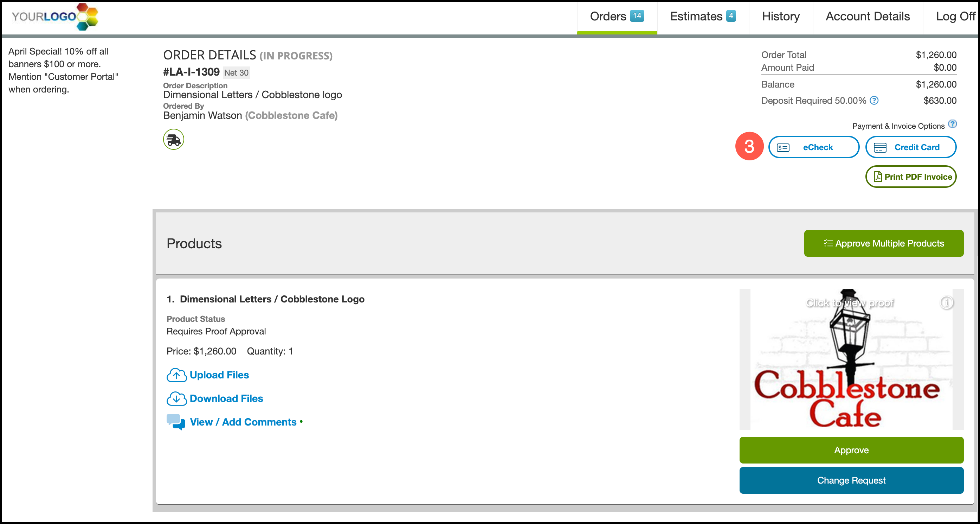Click the Download Files cloud icon
The height and width of the screenshot is (524, 980).
coord(176,399)
